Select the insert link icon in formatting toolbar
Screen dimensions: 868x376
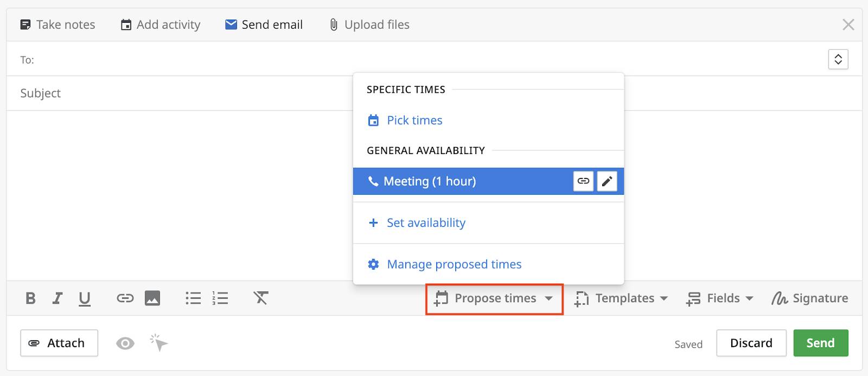click(x=124, y=298)
